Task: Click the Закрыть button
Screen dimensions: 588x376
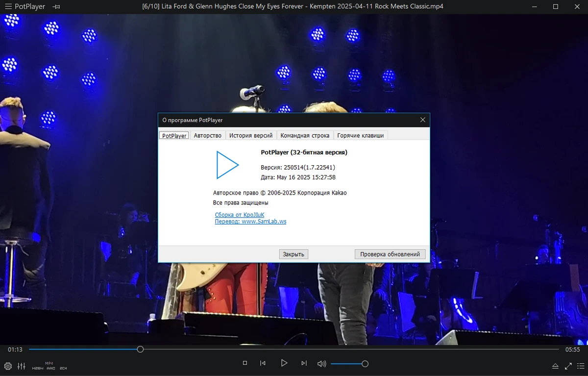Action: pos(294,254)
